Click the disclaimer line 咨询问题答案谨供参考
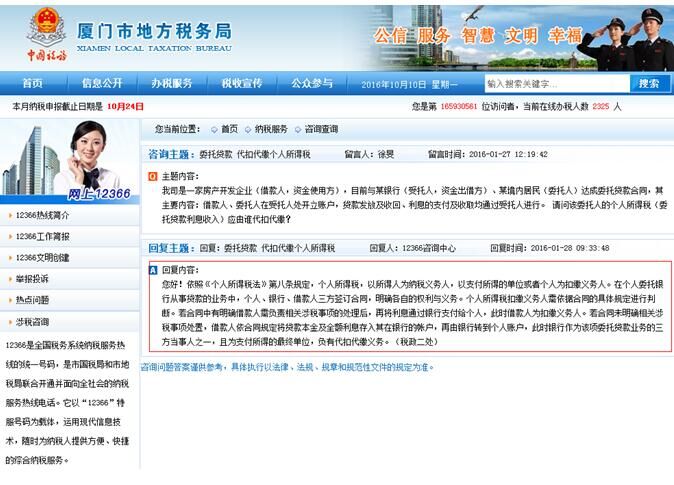The width and height of the screenshot is (674, 485). (287, 367)
